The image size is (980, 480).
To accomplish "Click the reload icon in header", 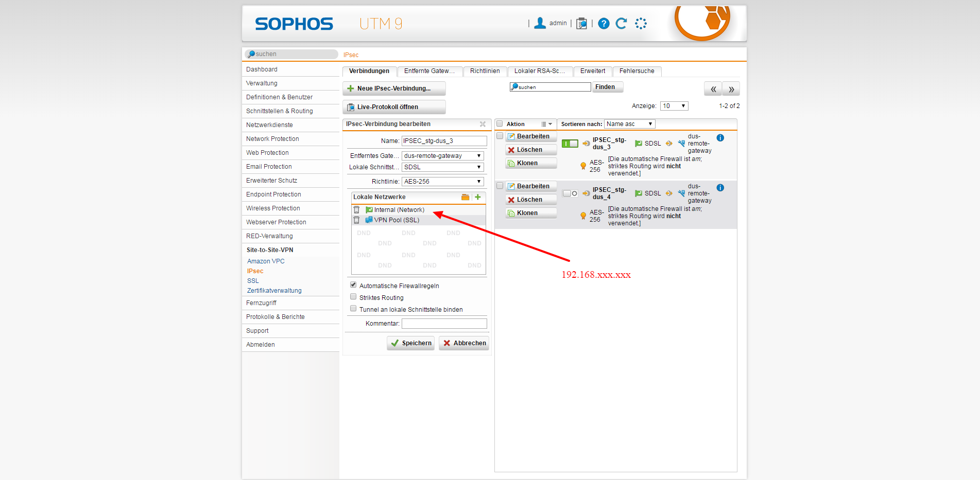I will pos(621,24).
